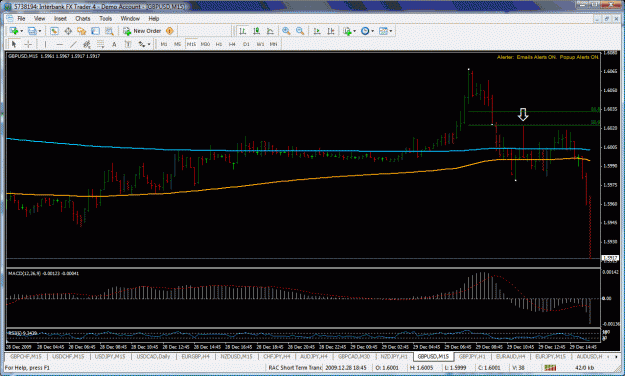This screenshot has width=625, height=376.
Task: Switch timeframe to M30
Action: [x=205, y=44]
